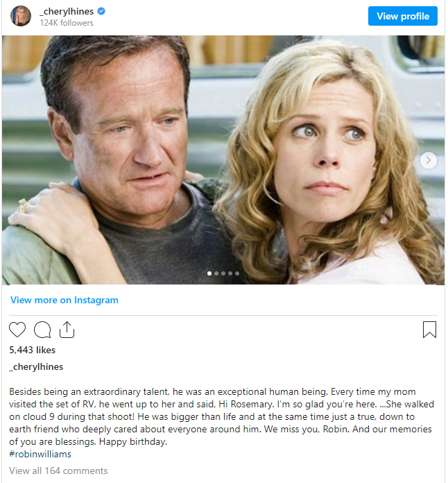The image size is (448, 483).
Task: Click the 124K followers text
Action: click(67, 23)
